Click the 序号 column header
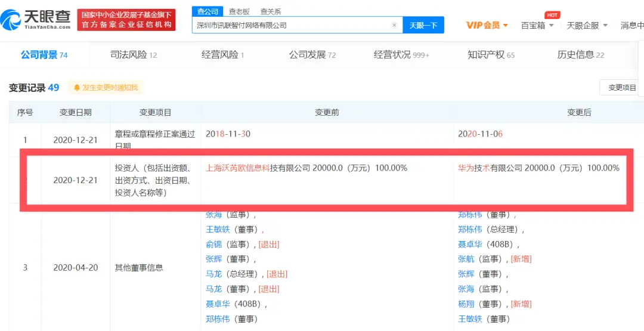Screen dimensions: 644x331 click(x=25, y=113)
